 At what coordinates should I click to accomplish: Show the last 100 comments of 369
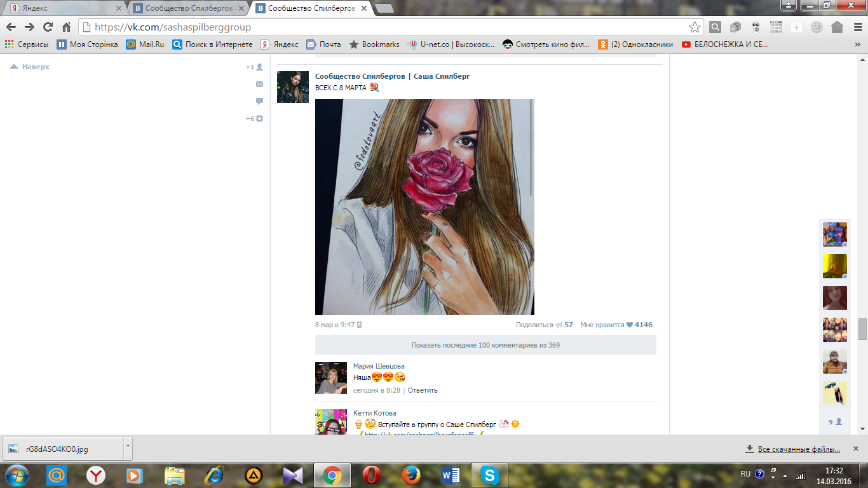pyautogui.click(x=485, y=345)
